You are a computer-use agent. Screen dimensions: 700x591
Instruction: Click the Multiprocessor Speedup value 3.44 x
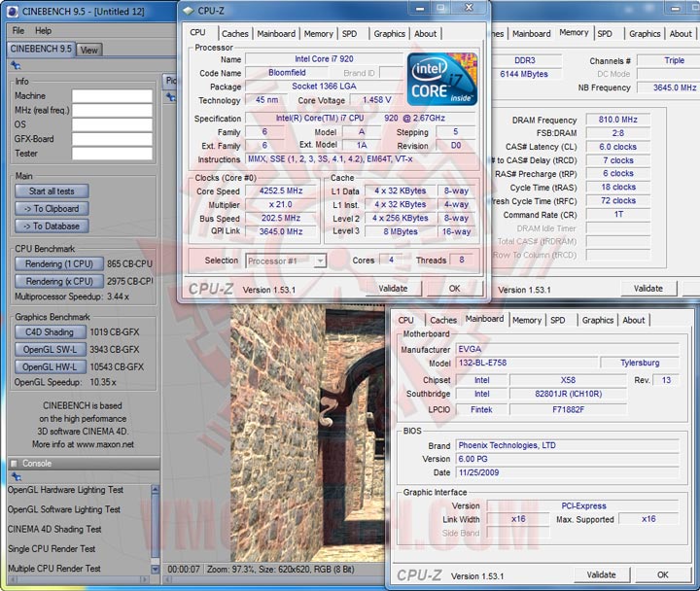coord(118,296)
